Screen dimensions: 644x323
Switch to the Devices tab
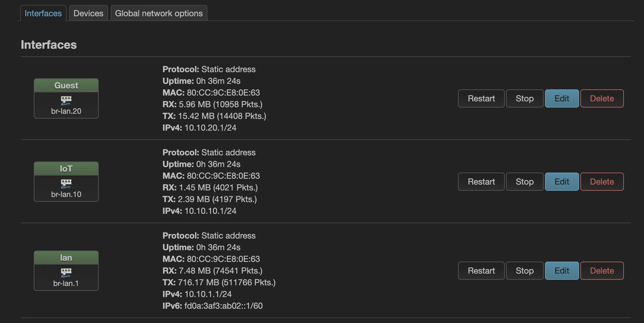point(88,13)
